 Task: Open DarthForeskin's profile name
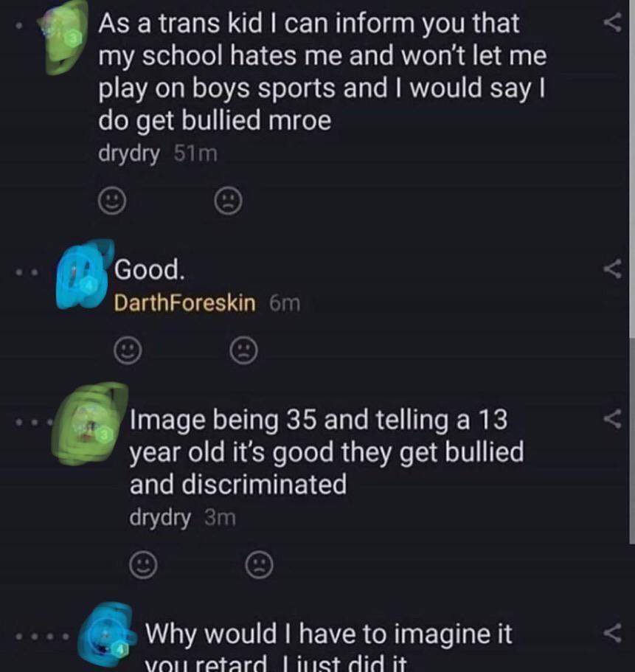pos(184,303)
